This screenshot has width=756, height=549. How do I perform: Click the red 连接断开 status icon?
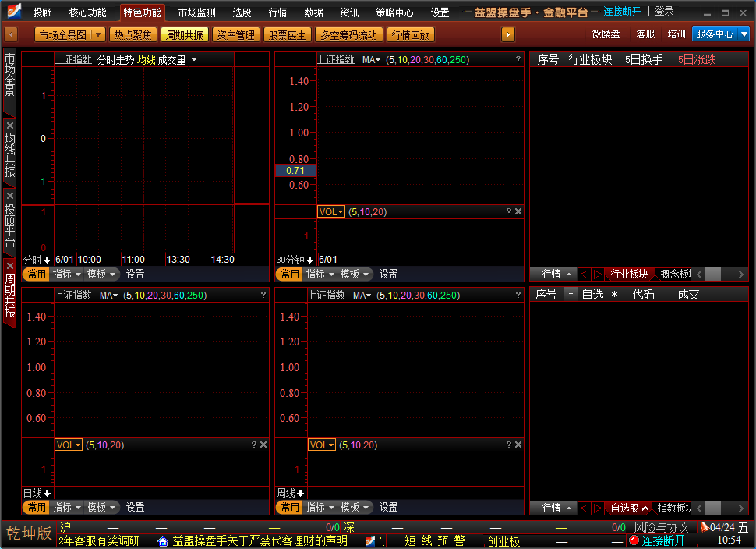[x=634, y=540]
